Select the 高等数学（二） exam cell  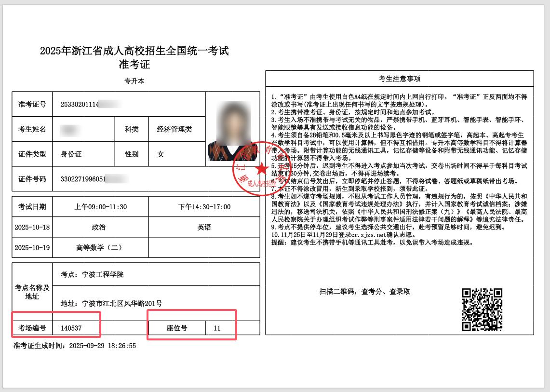point(99,248)
